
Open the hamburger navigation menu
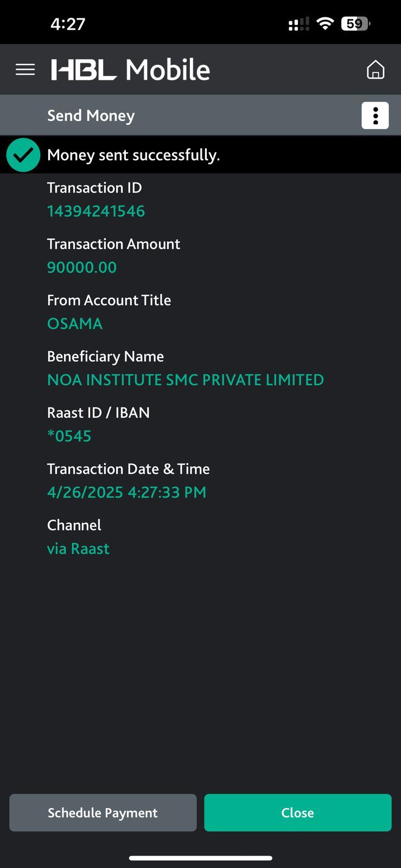[x=25, y=69]
